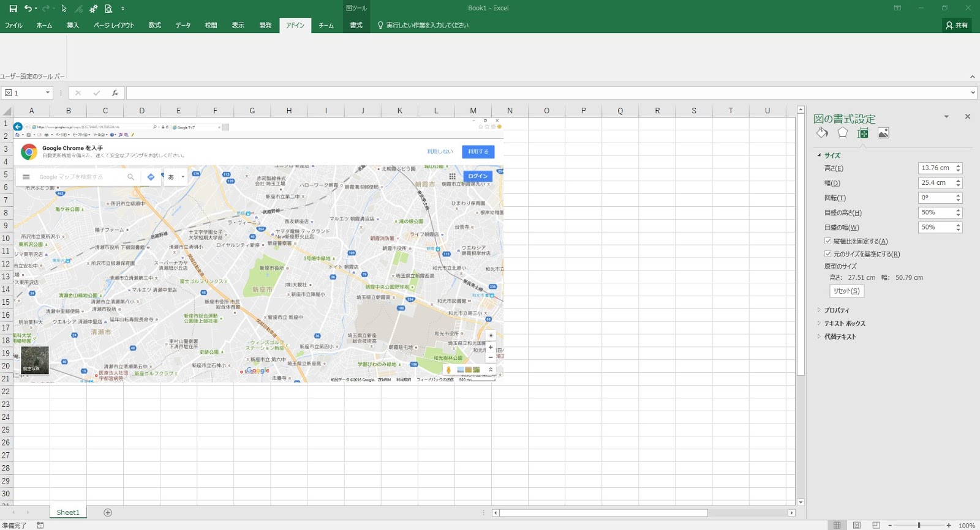980x530 pixels.
Task: Open the データ ribbon tab
Action: click(183, 25)
